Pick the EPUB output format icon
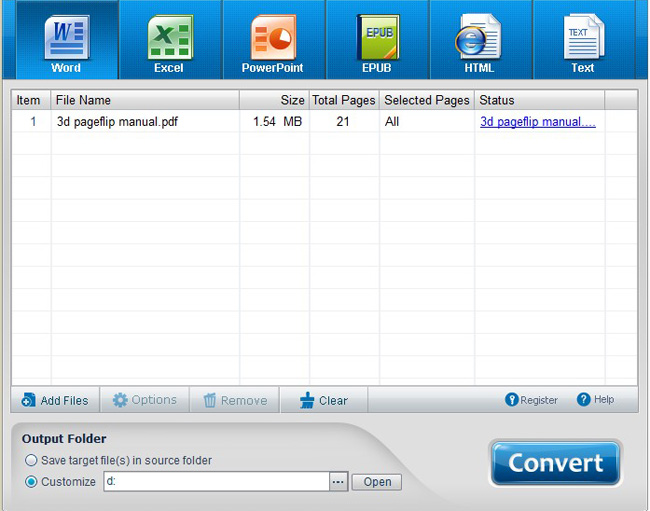Screen dimensions: 650x511 click(377, 41)
